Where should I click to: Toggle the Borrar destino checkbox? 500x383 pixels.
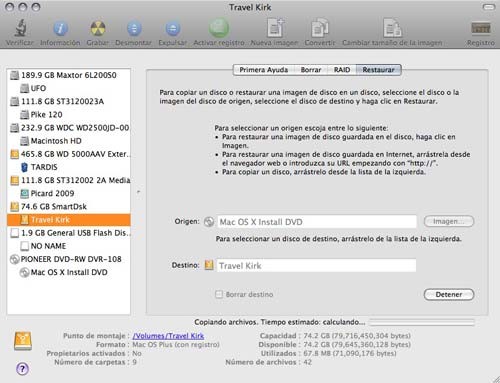(219, 294)
